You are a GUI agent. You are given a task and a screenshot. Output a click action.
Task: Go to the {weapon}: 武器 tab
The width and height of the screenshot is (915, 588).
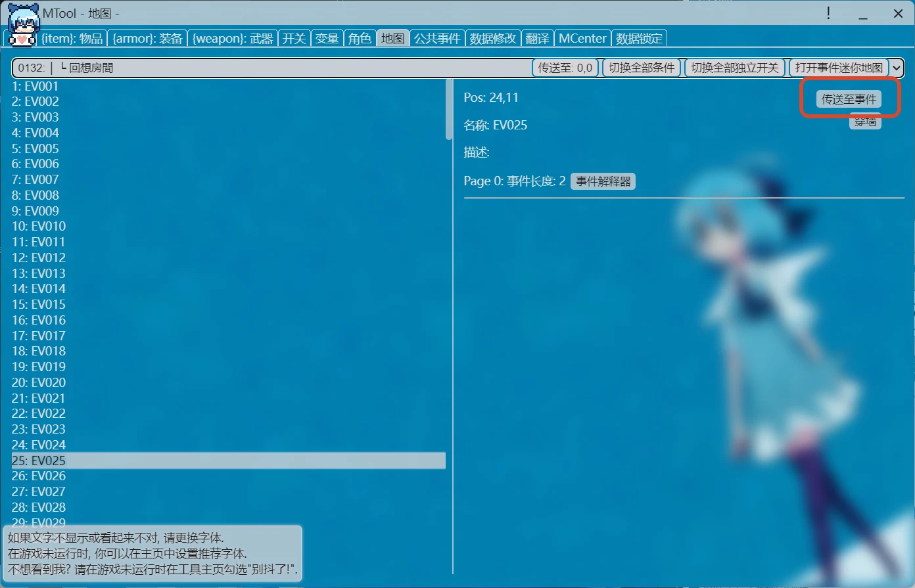click(233, 39)
